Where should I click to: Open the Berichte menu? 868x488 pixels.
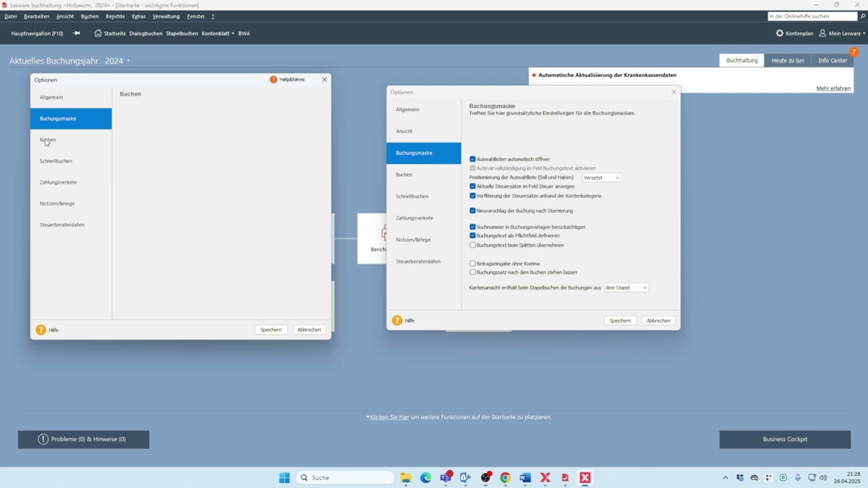click(115, 16)
